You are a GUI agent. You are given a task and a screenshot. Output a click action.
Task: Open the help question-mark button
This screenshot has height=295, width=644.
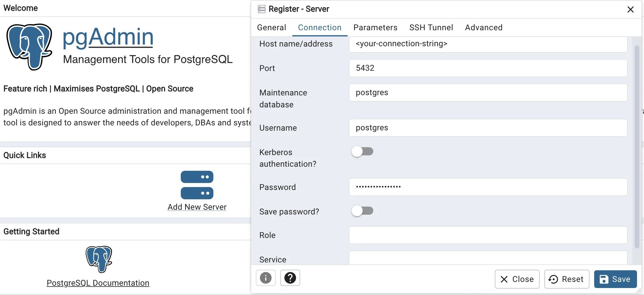[290, 278]
